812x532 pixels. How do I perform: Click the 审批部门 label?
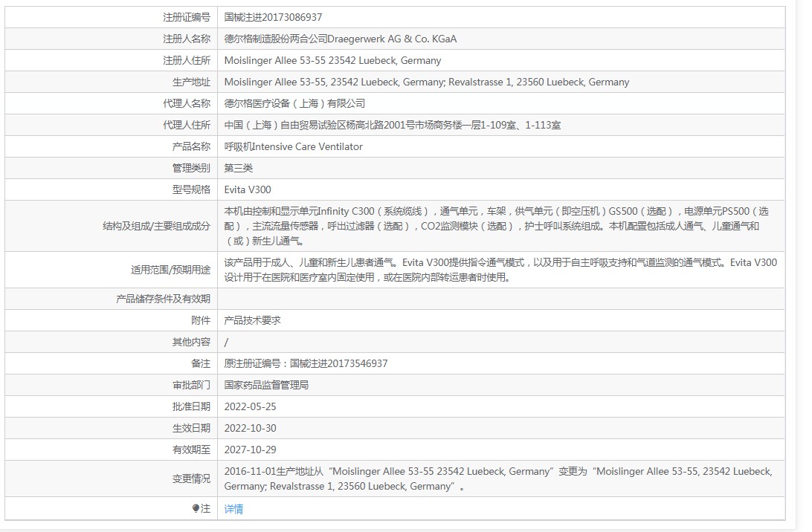pyautogui.click(x=191, y=385)
